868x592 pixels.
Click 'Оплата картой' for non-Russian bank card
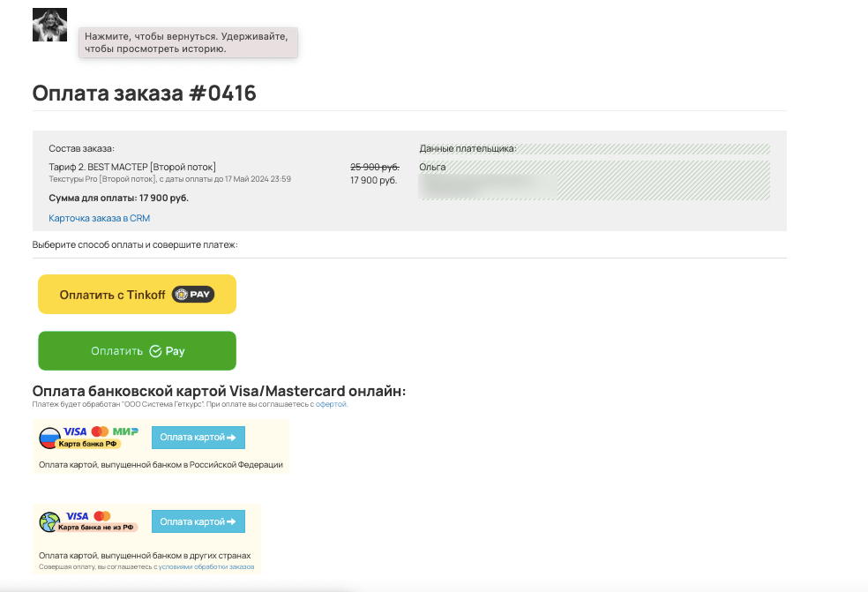(198, 521)
